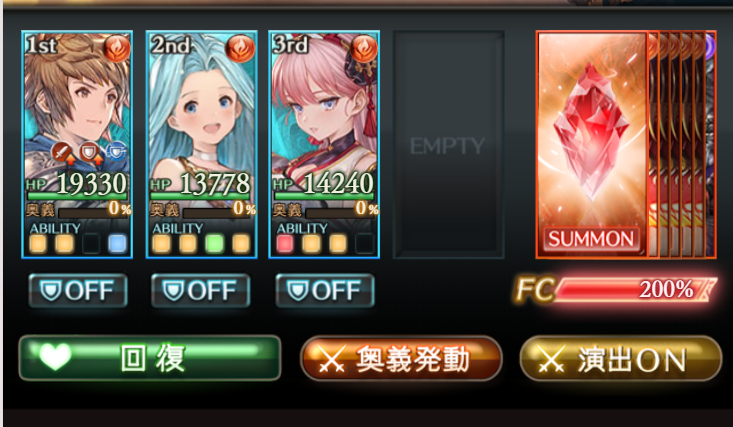Click the 回復 heal button
Viewport: 733px width, 427px height.
[150, 358]
